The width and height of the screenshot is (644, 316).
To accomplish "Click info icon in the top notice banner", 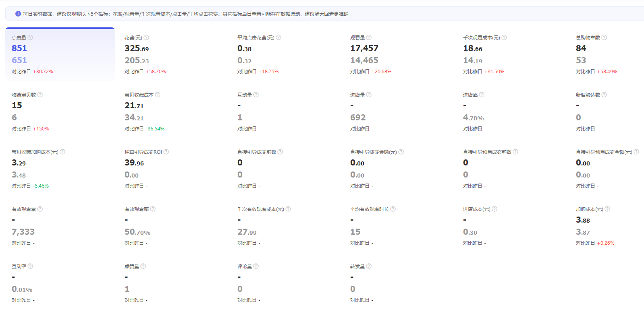I will pyautogui.click(x=18, y=14).
